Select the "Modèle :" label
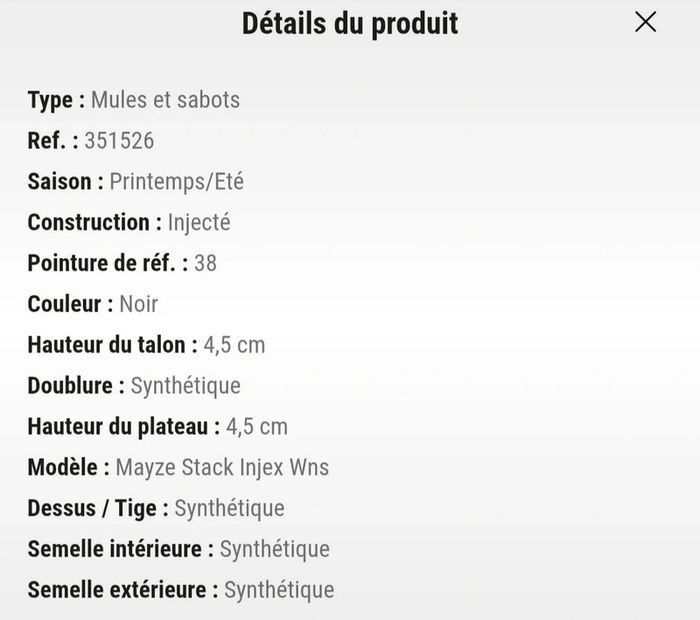Screen dimensions: 700x620 pyautogui.click(x=69, y=467)
